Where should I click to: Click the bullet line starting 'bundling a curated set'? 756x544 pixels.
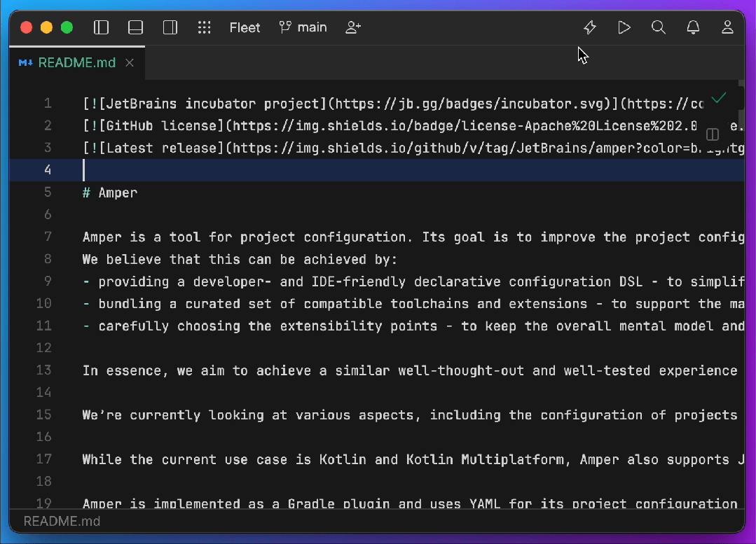413,304
